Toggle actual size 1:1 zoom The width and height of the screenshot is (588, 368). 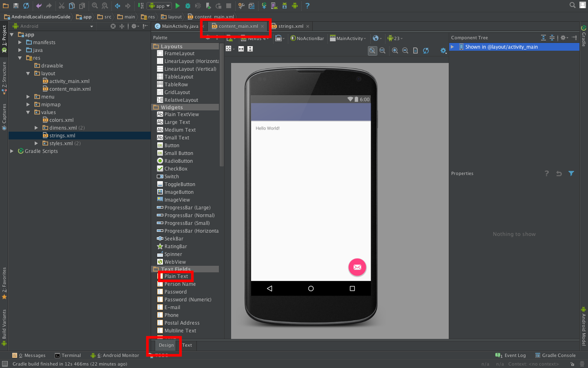[x=382, y=49]
